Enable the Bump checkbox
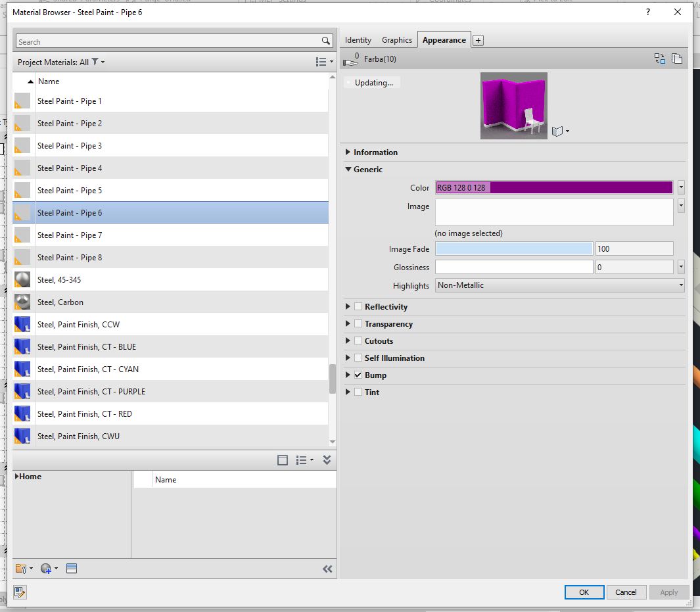 358,375
